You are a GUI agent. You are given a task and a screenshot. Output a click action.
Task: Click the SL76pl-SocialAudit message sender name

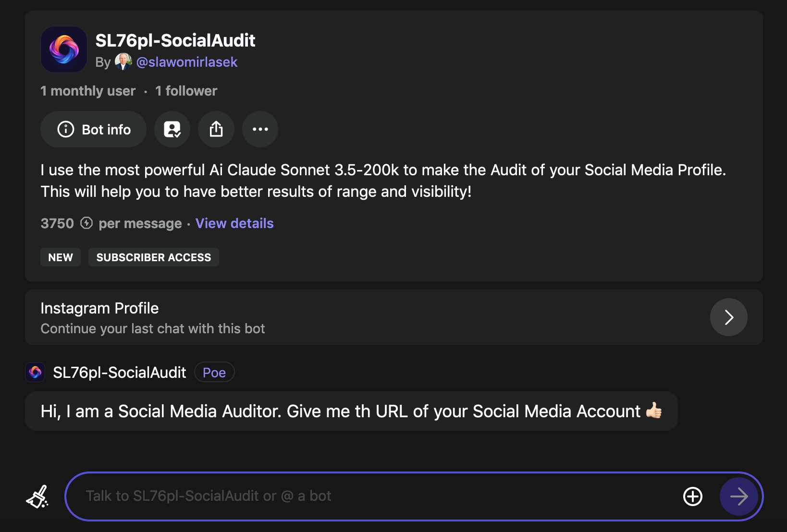click(x=120, y=373)
